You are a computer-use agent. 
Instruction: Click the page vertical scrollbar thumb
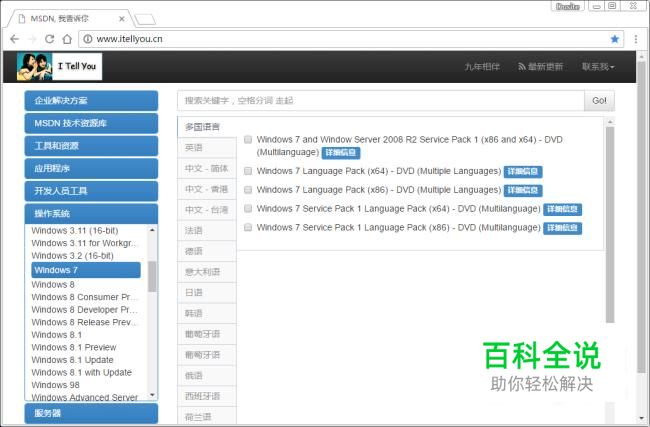[641, 218]
